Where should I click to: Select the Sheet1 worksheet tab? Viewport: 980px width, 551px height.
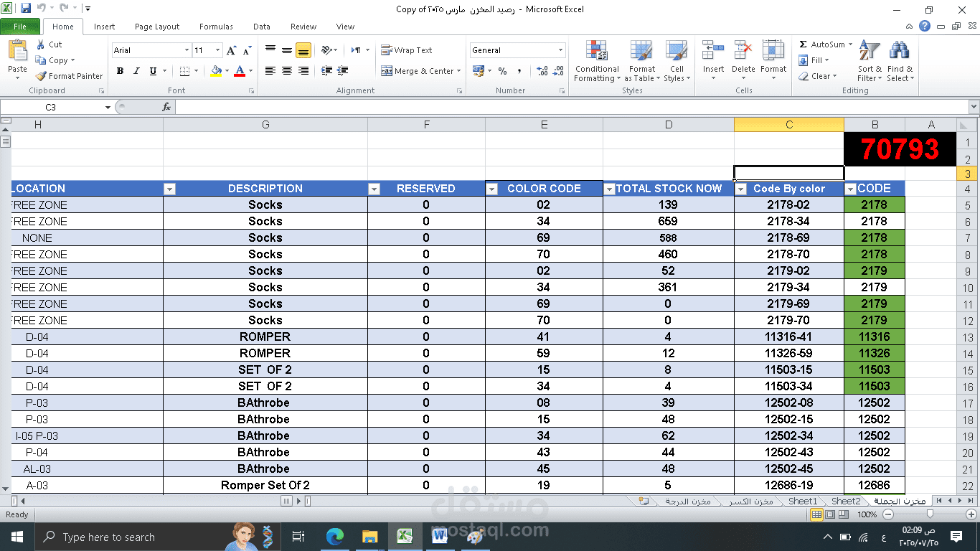pos(802,501)
